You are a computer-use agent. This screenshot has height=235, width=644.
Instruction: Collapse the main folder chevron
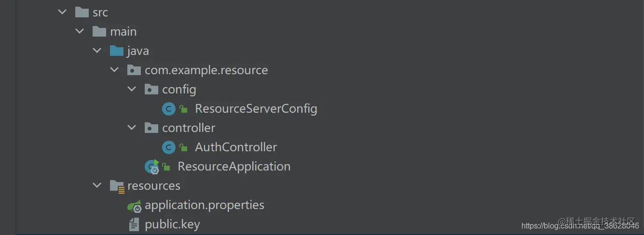(80, 31)
